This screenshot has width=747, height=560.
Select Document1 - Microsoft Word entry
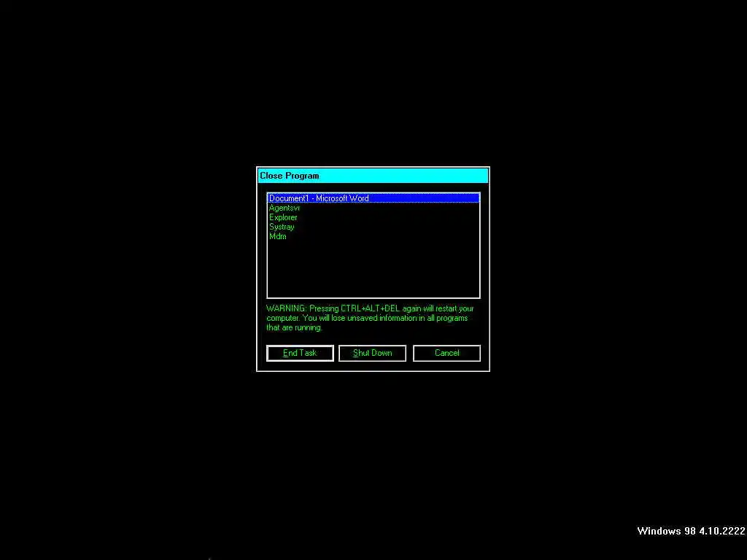point(373,198)
